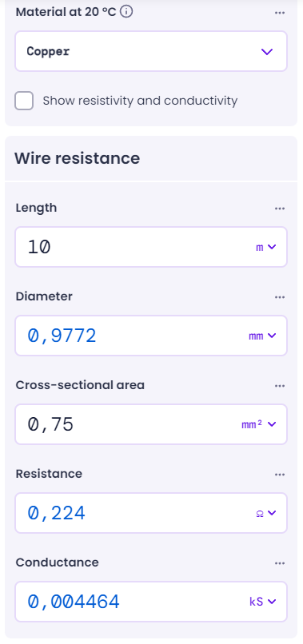Change the Conductance unit from kS

263,602
